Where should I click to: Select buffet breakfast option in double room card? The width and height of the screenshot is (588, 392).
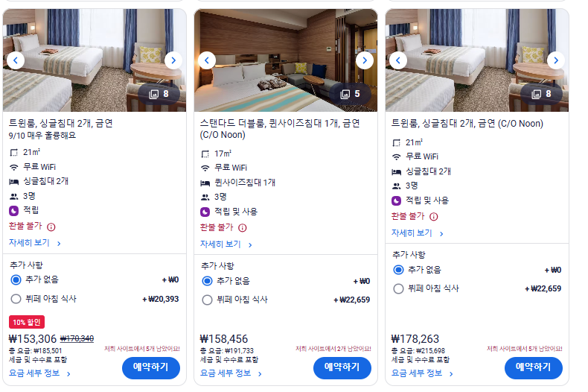point(207,300)
